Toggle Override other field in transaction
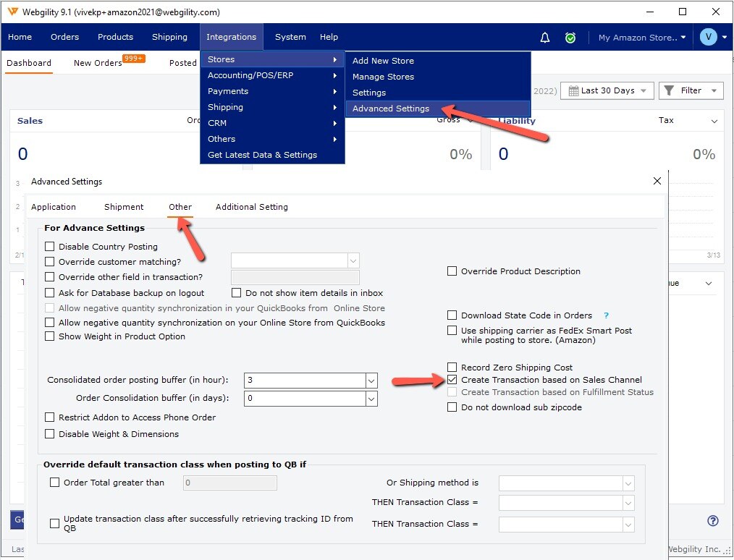 tap(50, 277)
